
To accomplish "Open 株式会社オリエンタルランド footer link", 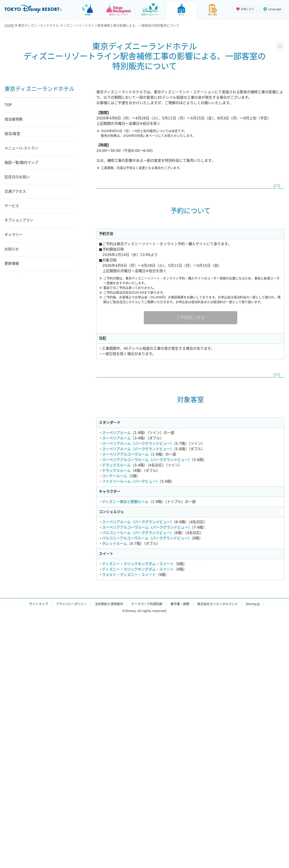I will coord(217,604).
